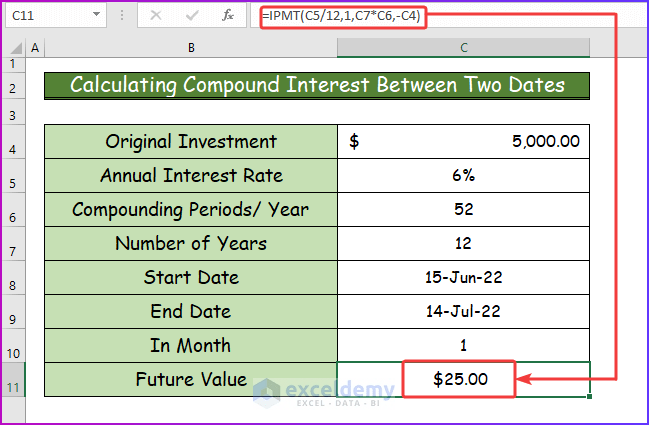The image size is (649, 425).
Task: Select row 4 header
Action: [x=13, y=141]
